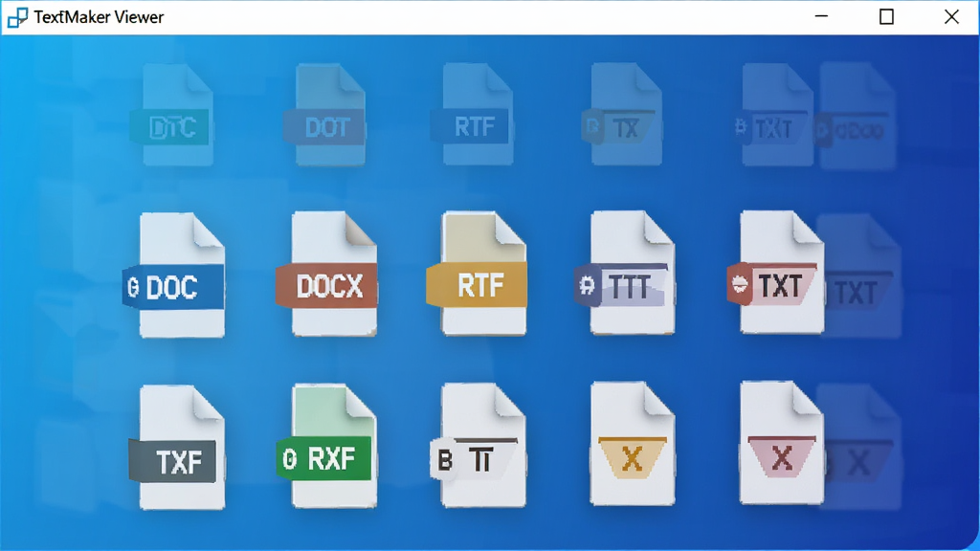Close the TextMaker Viewer window
The height and width of the screenshot is (551, 980).
951,17
